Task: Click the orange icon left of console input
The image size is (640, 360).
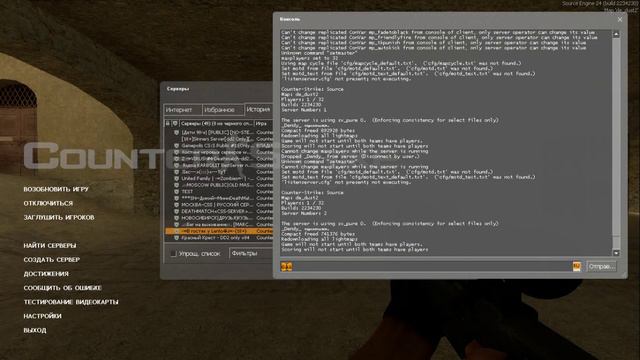Action: pyautogui.click(x=287, y=267)
